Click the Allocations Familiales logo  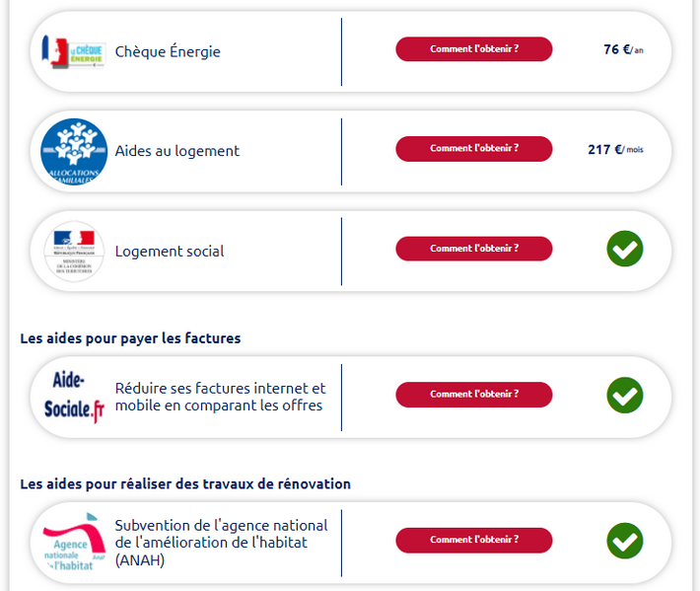click(74, 152)
